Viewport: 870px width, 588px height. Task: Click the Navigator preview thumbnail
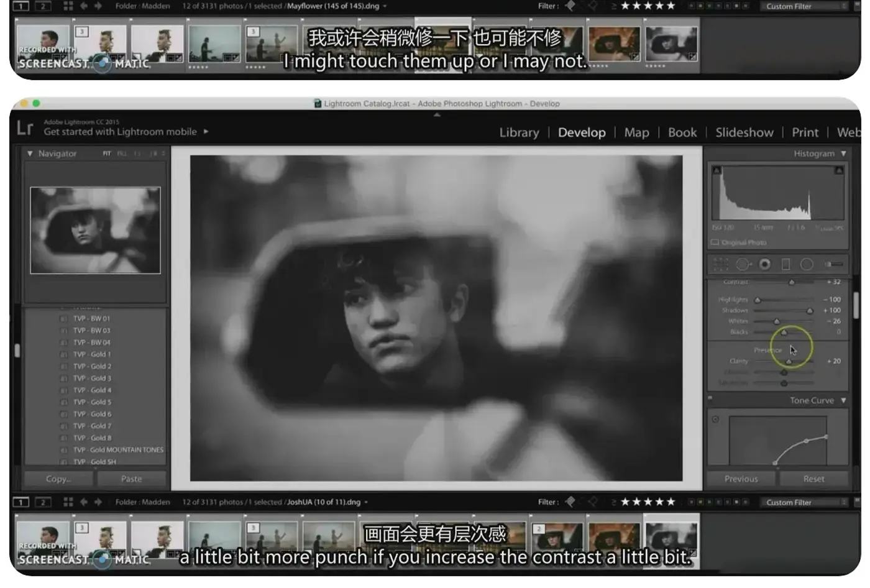point(95,230)
